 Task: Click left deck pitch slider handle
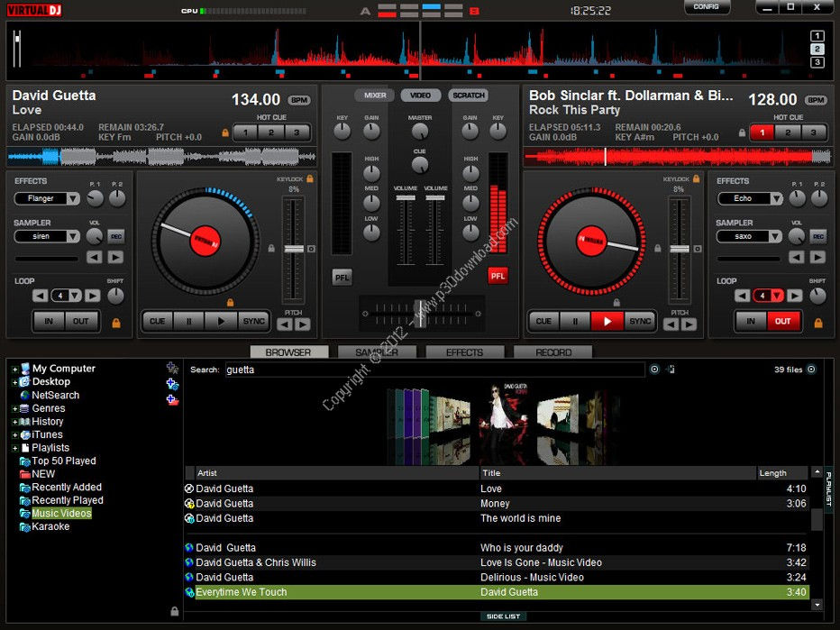pyautogui.click(x=294, y=249)
